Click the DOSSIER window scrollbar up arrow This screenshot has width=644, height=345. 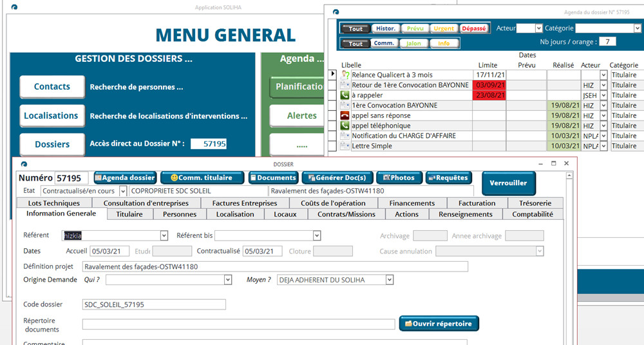coord(569,175)
